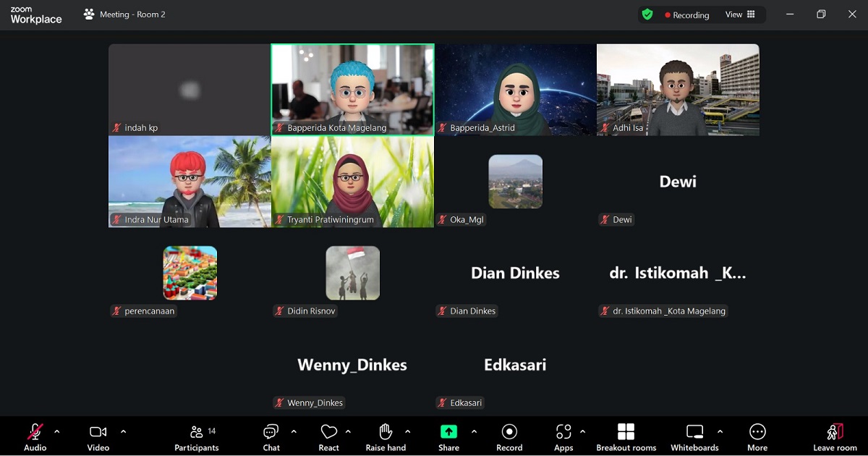Click the large Wenny_Dinkes name
The image size is (868, 456).
pyautogui.click(x=352, y=365)
